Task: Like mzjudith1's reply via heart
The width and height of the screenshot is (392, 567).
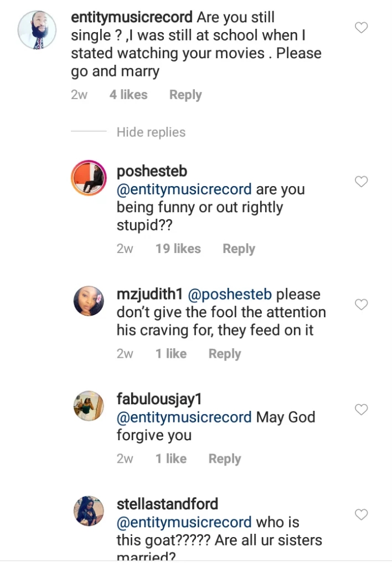Action: [x=361, y=304]
